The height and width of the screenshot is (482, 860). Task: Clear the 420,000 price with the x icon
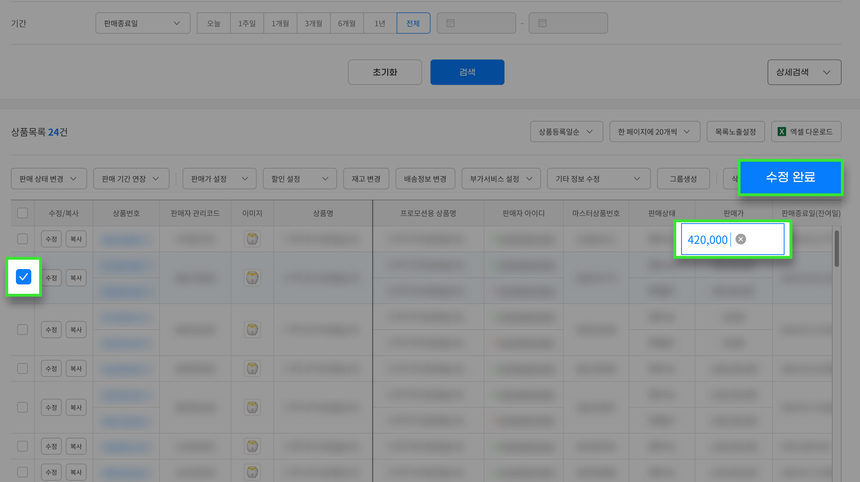(740, 239)
